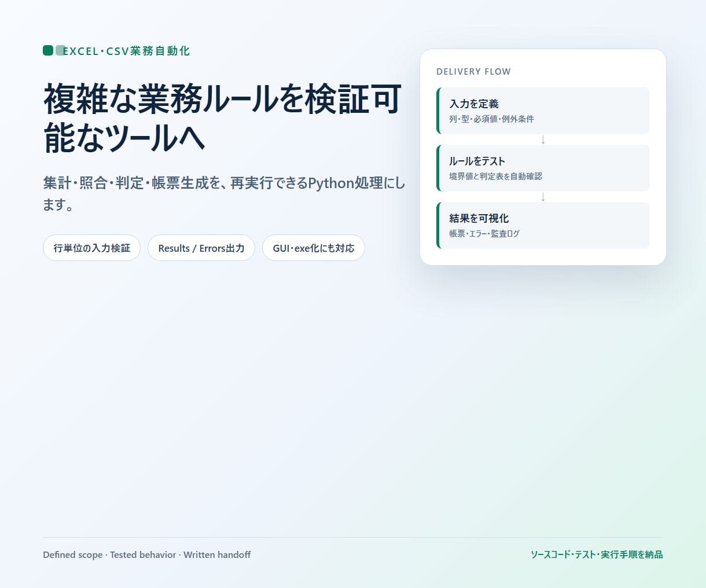
Task: Click ソースコード・テスト・実行手順を納品 footer text
Action: coord(597,554)
